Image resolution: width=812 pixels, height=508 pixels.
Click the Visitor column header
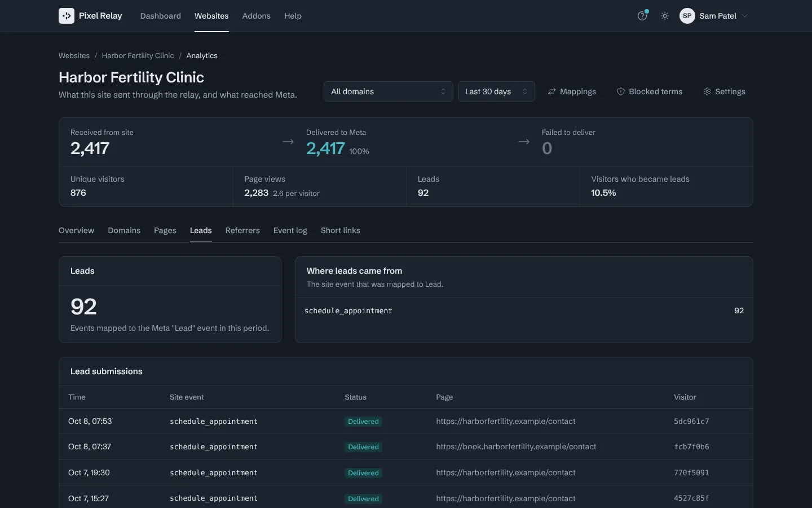[x=685, y=397]
